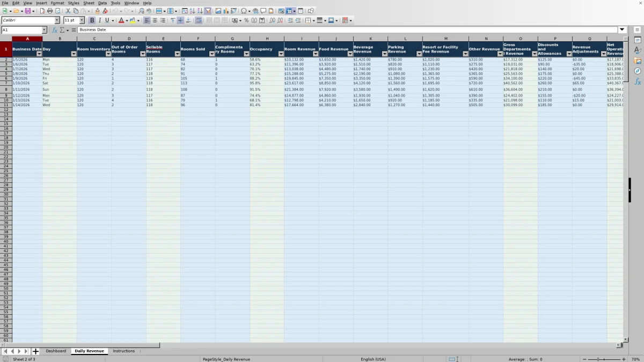Open the Data menu

coord(102,3)
